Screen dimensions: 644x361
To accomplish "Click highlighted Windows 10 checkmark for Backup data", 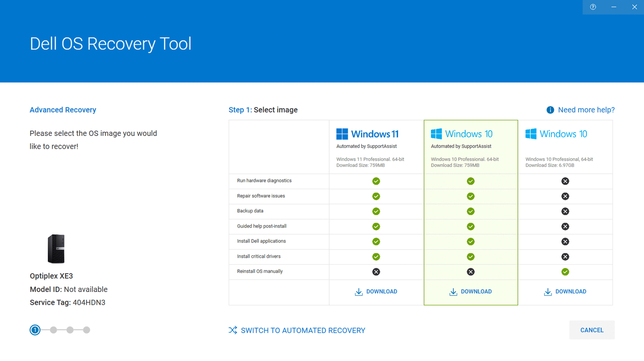I will [x=471, y=211].
